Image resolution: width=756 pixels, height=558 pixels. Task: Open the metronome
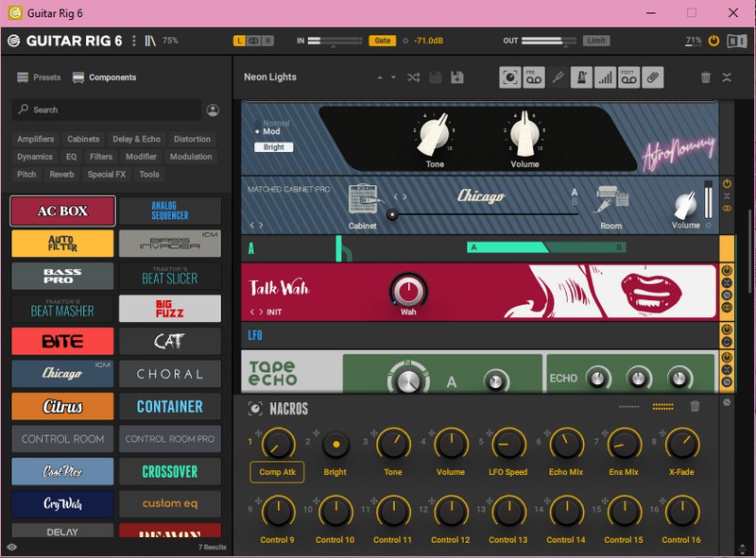[x=580, y=77]
